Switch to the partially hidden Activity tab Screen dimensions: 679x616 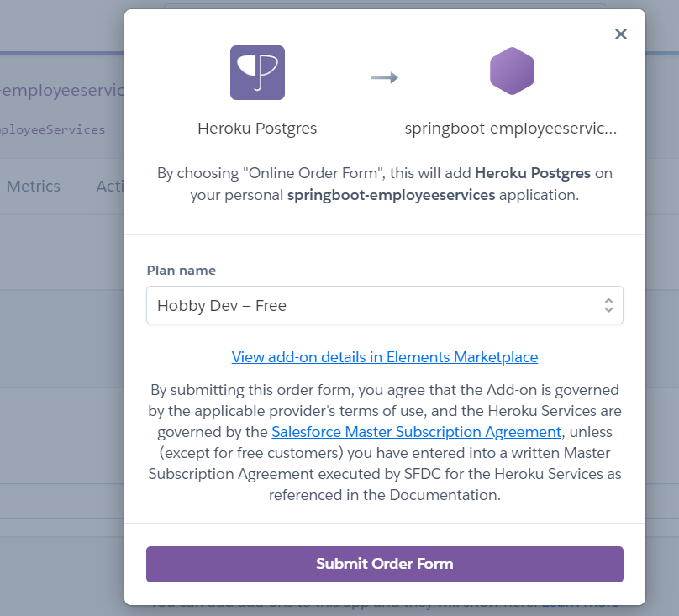(110, 187)
